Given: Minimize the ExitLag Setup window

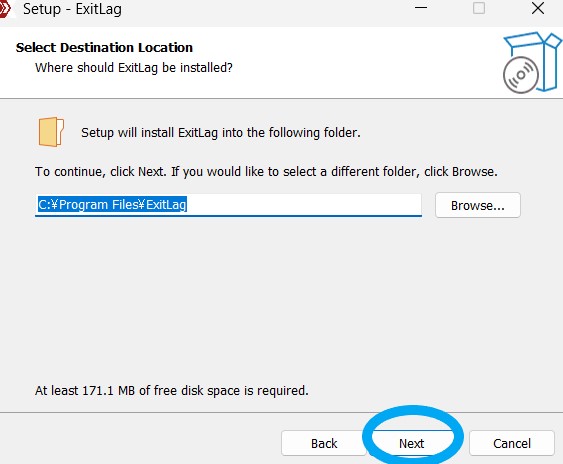Looking at the screenshot, I should 421,8.
